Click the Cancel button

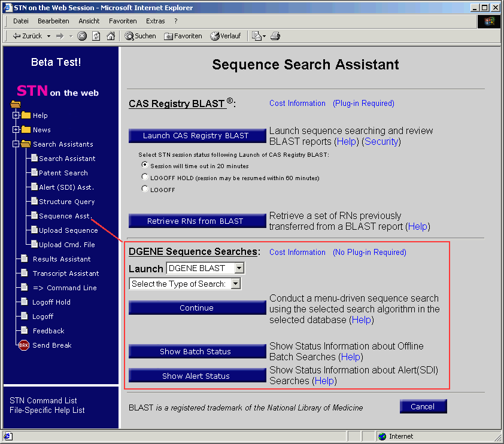tap(423, 406)
